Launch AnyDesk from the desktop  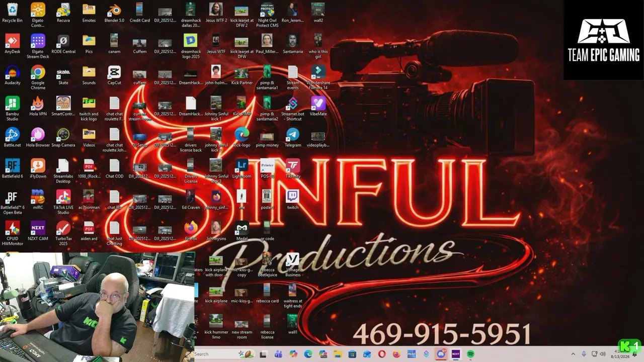[x=12, y=44]
